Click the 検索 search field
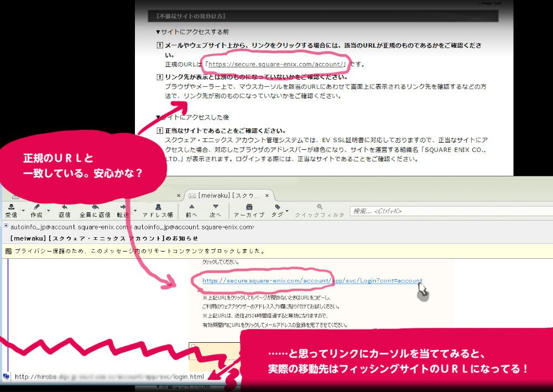The width and height of the screenshot is (553, 392). coord(451,211)
